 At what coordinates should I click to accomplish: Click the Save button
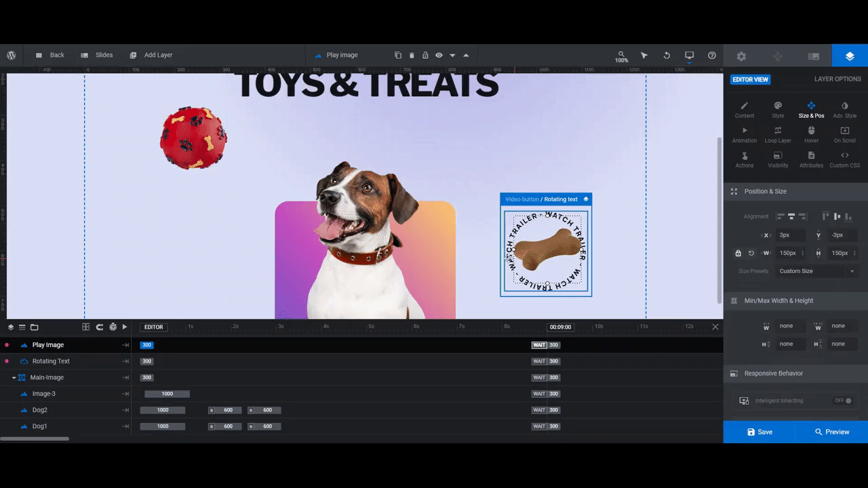pyautogui.click(x=759, y=432)
